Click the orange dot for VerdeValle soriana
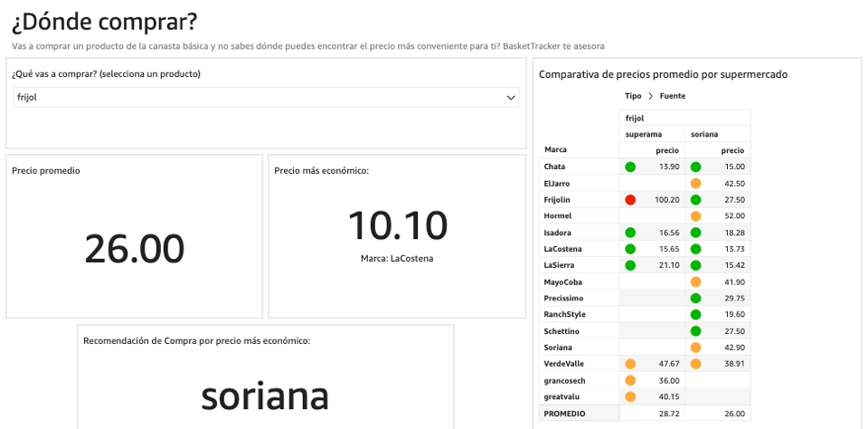Image resolution: width=868 pixels, height=429 pixels. [696, 364]
